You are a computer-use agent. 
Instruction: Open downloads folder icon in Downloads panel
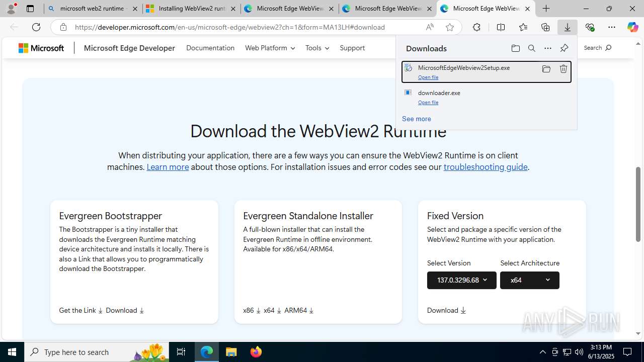(x=515, y=48)
